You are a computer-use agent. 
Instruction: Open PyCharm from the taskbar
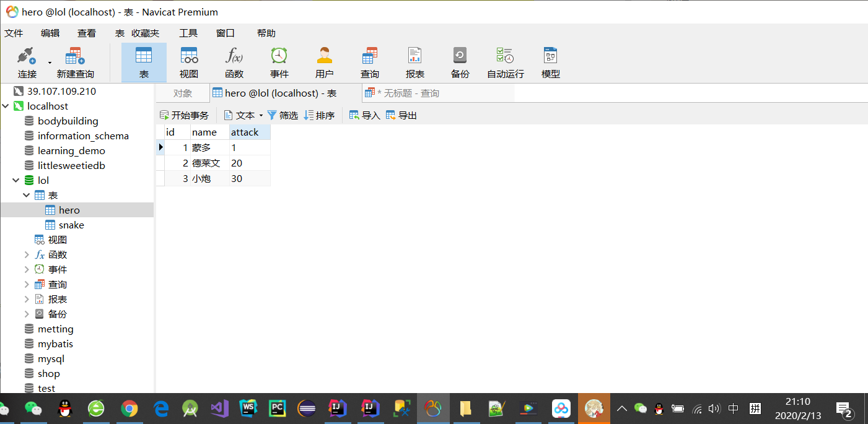(277, 409)
